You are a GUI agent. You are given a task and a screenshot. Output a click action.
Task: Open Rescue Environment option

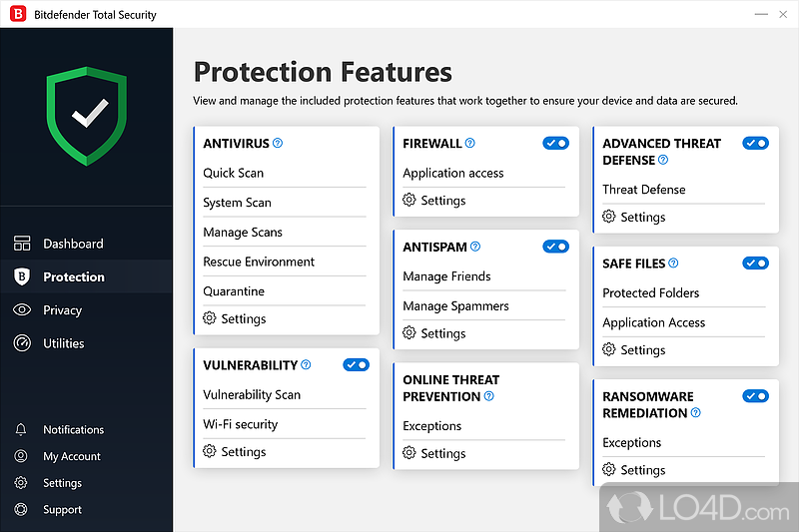(259, 262)
